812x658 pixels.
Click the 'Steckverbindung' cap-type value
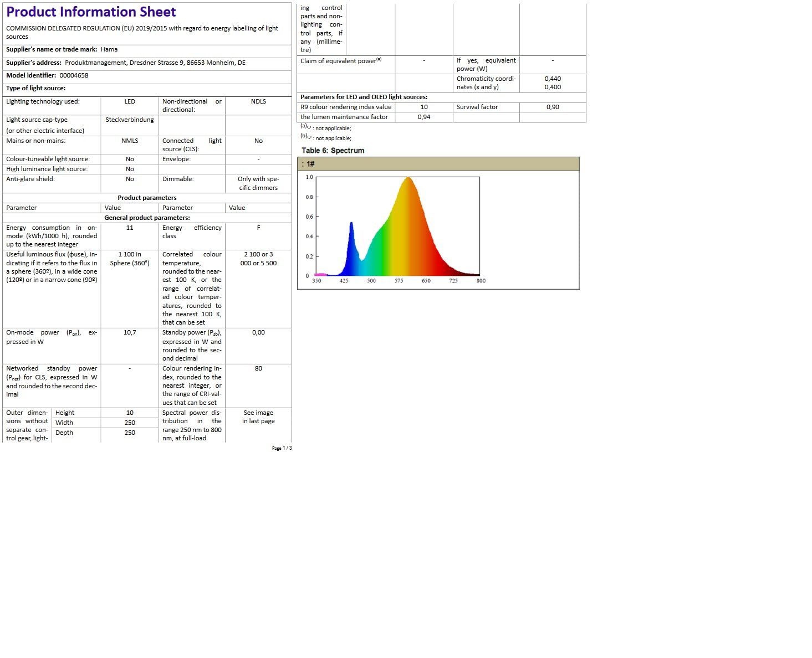(130, 120)
